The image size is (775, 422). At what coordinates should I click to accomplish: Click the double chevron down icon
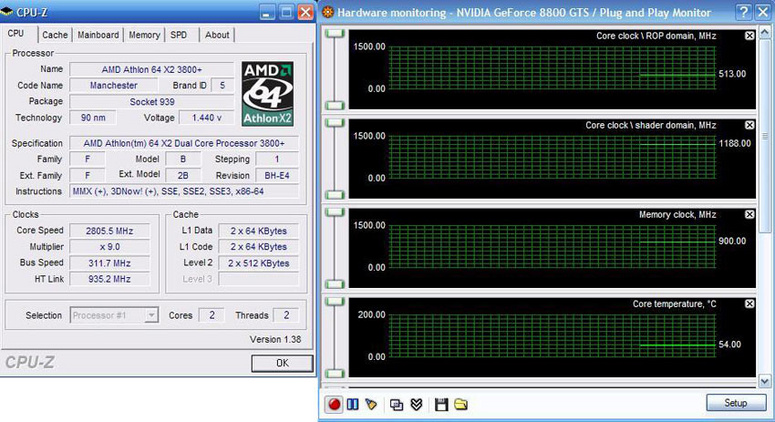416,404
